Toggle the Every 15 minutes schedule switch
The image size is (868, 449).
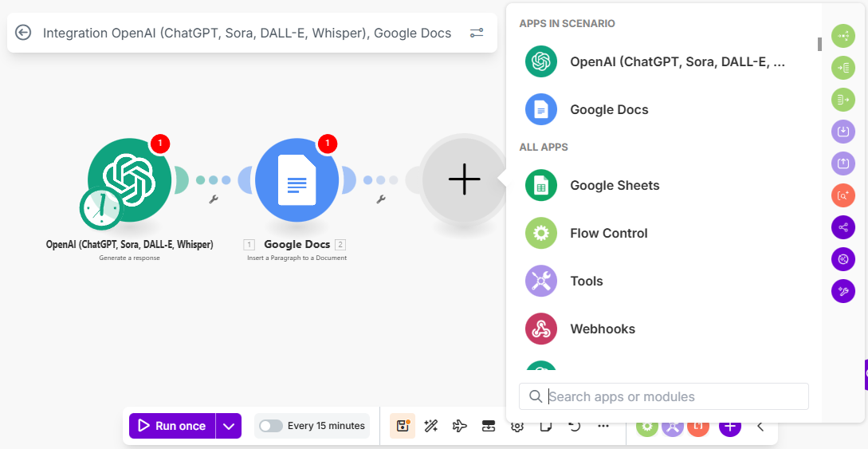click(x=271, y=426)
